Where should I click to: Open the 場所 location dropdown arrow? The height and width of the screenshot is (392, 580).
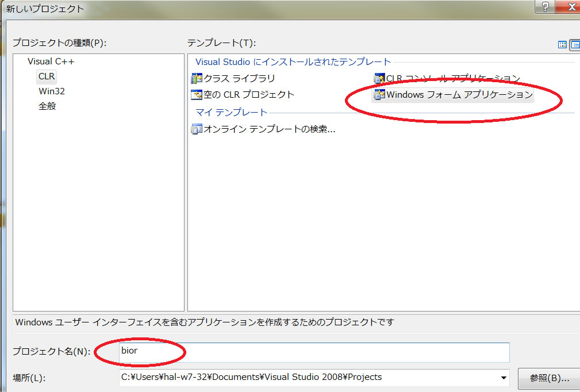504,378
